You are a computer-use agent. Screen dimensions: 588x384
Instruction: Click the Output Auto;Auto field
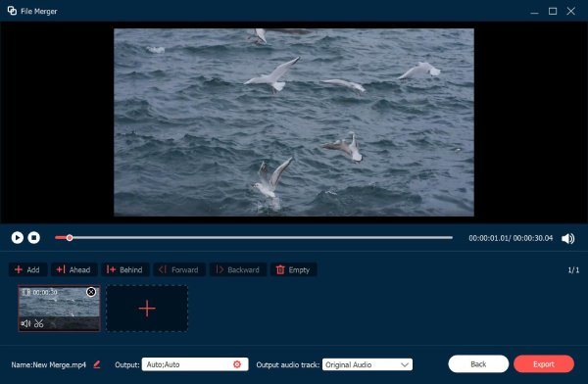[195, 364]
